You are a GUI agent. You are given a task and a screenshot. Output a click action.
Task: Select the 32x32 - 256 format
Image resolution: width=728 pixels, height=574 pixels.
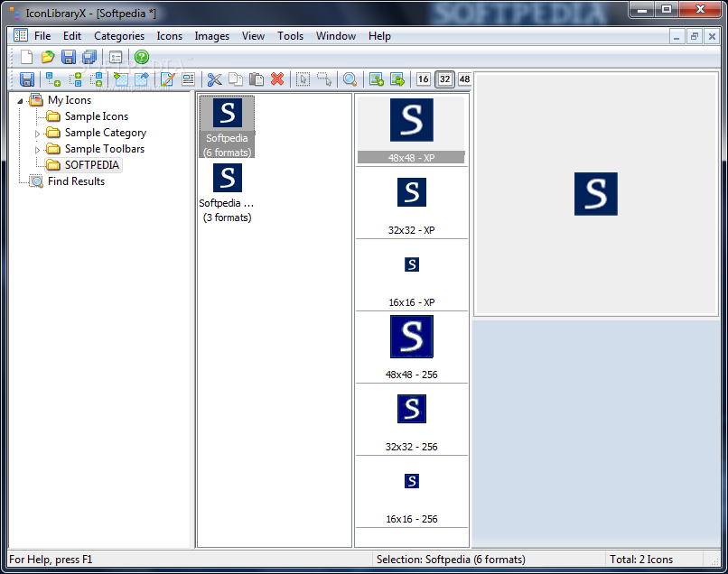411,421
